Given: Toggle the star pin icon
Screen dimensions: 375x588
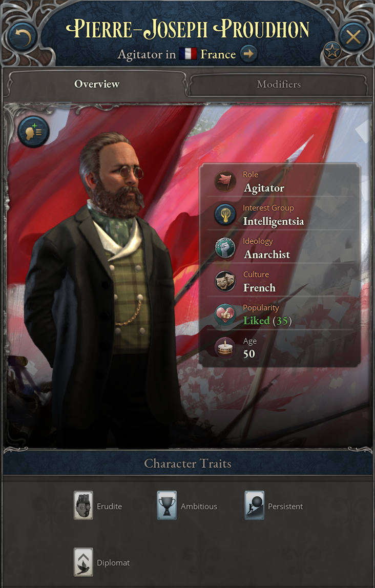Looking at the screenshot, I should (332, 51).
